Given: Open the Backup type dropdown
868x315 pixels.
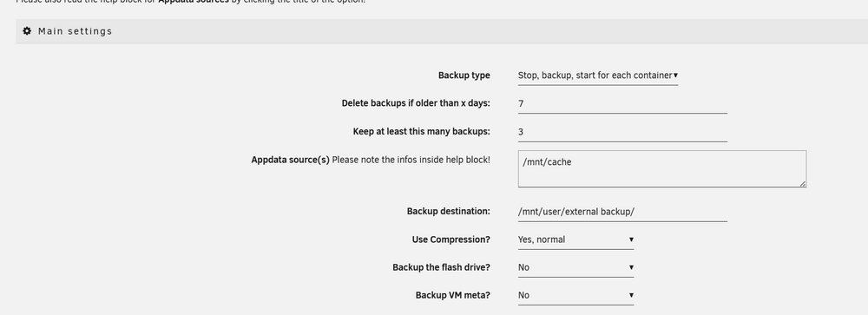Looking at the screenshot, I should (x=598, y=75).
